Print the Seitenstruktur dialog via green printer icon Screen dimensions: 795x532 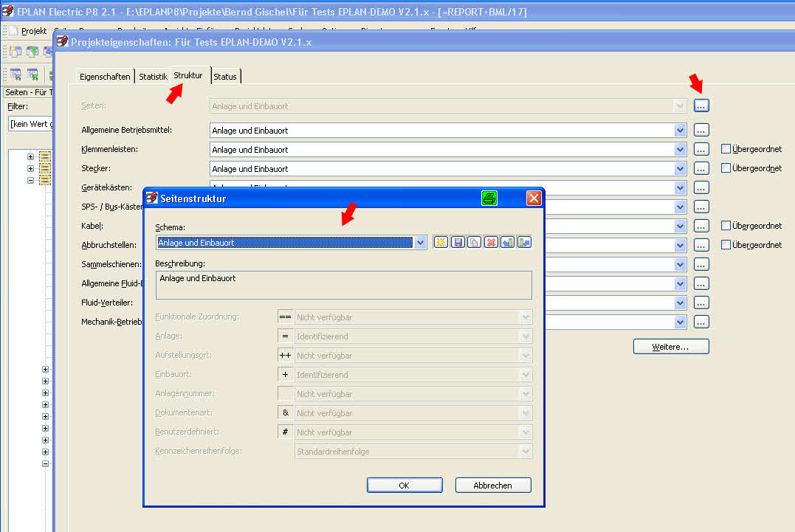(x=489, y=198)
